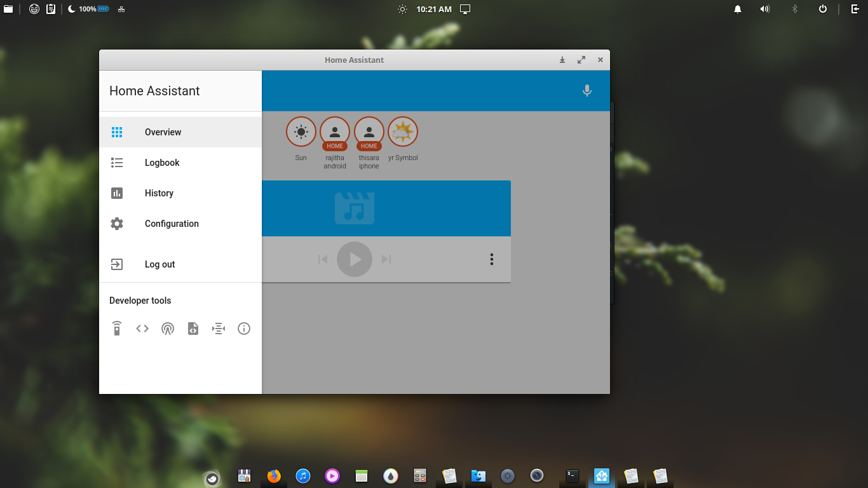Open the volume control in top panel
868x488 pixels.
point(765,9)
